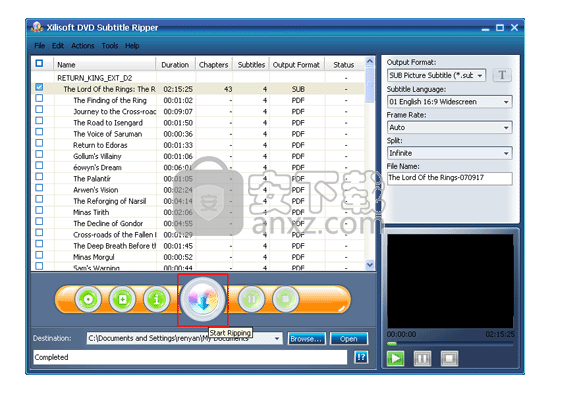This screenshot has height=396, width=562.
Task: Open the File menu
Action: 39,46
